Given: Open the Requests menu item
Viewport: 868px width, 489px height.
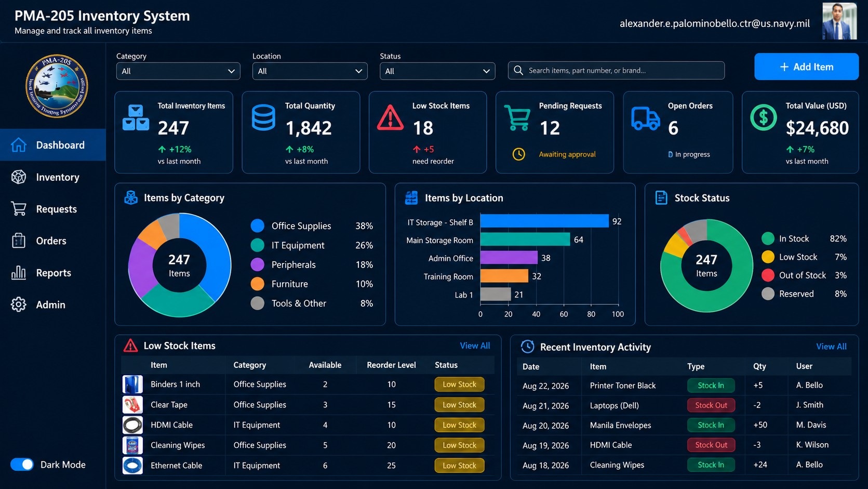Looking at the screenshot, I should 53,209.
